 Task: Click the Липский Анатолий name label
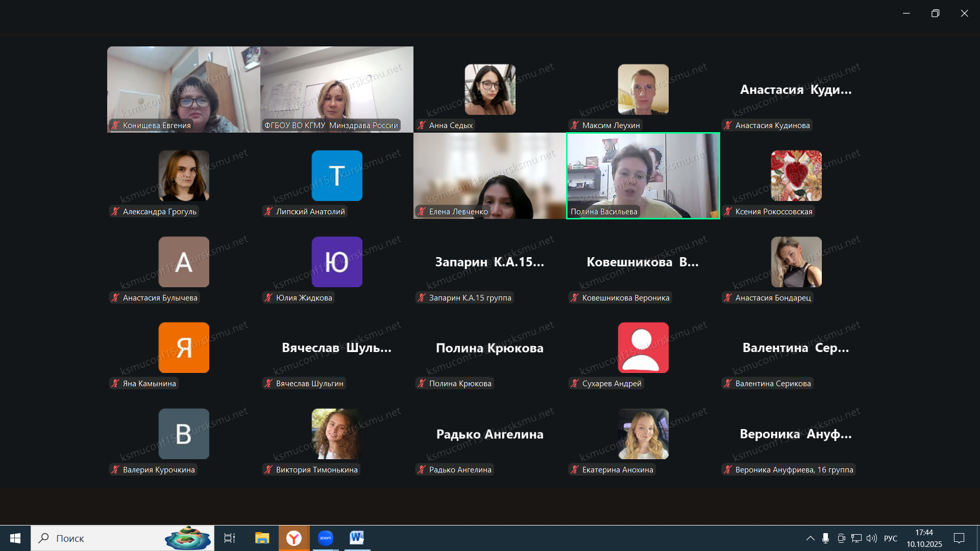[x=310, y=212]
